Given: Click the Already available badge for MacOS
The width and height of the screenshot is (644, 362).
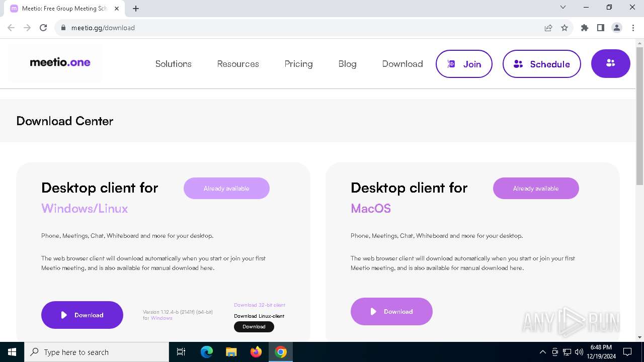Looking at the screenshot, I should pyautogui.click(x=536, y=189).
